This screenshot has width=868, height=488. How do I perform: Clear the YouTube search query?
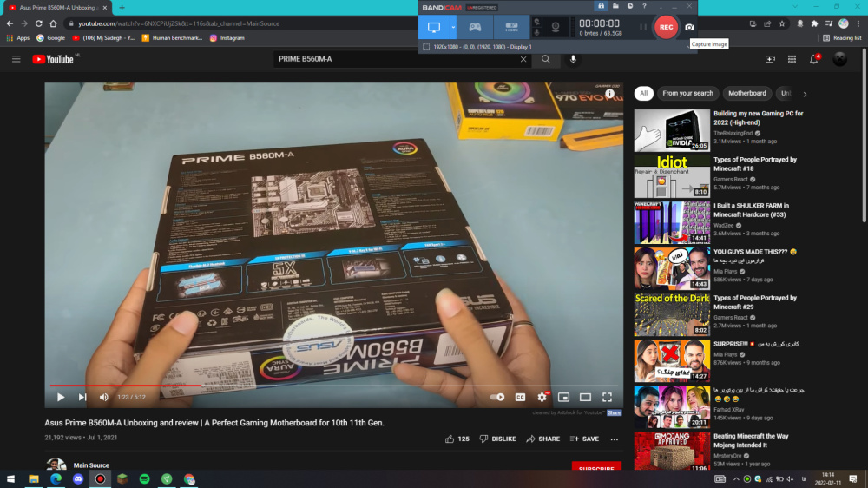point(523,59)
